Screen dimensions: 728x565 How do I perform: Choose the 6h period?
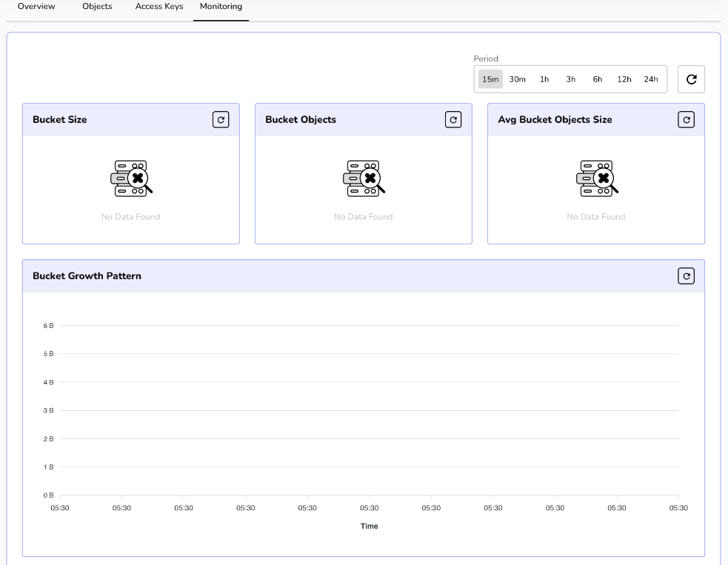(x=598, y=79)
